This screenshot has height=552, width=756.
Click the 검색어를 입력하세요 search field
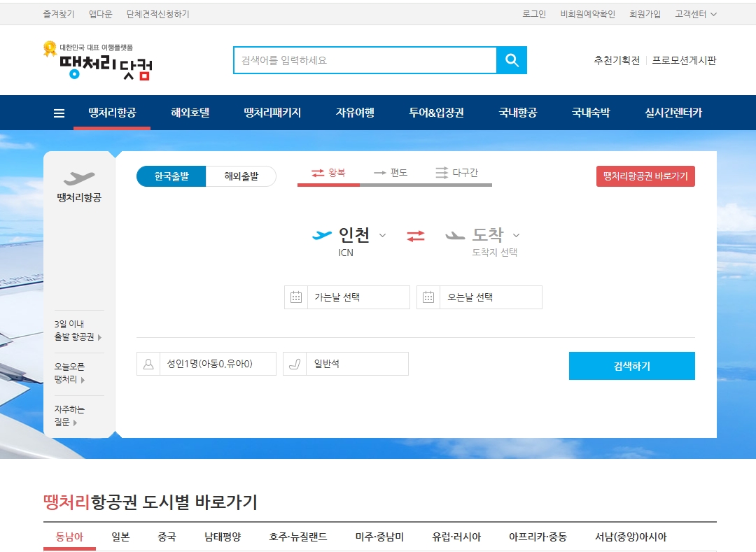(365, 60)
